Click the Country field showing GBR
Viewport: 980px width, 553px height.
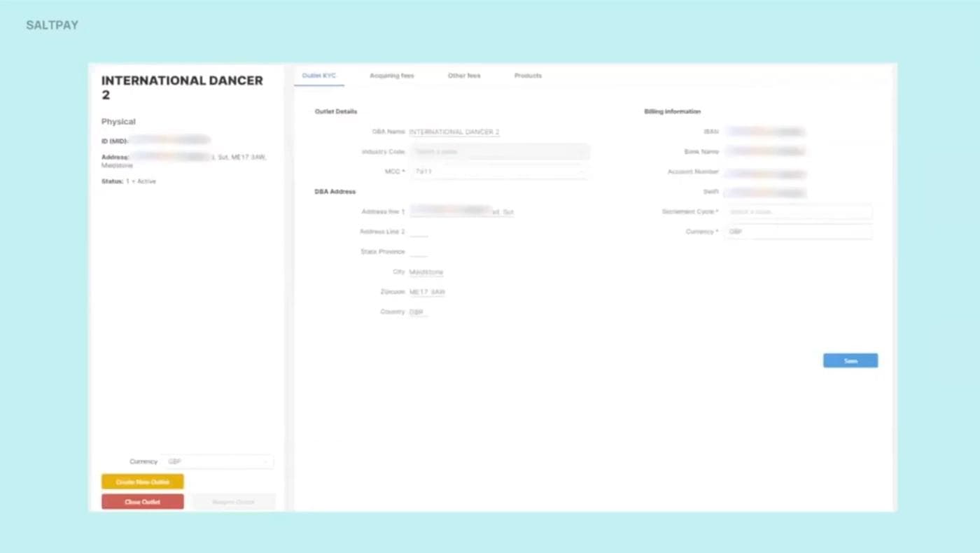pyautogui.click(x=416, y=311)
